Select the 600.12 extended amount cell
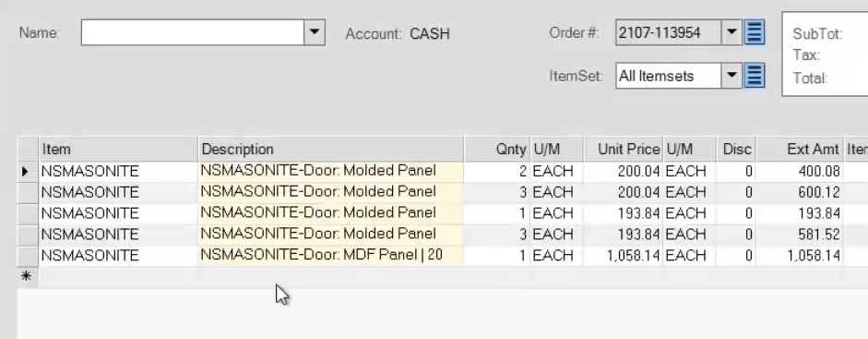The width and height of the screenshot is (868, 339). pyautogui.click(x=800, y=192)
